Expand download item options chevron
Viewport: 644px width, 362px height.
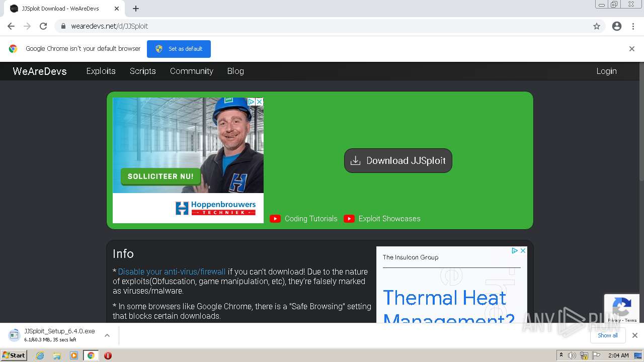(107, 335)
